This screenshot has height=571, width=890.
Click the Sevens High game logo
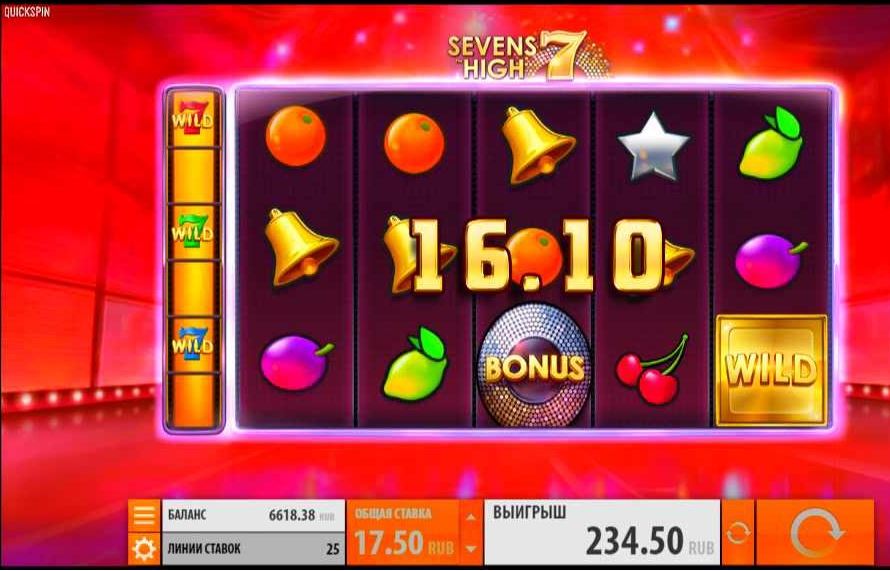click(x=526, y=56)
